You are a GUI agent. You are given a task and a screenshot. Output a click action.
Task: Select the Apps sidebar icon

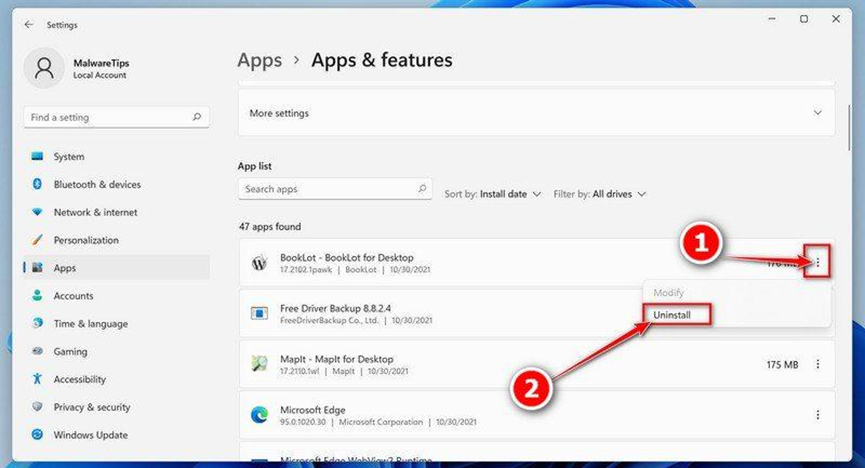37,268
